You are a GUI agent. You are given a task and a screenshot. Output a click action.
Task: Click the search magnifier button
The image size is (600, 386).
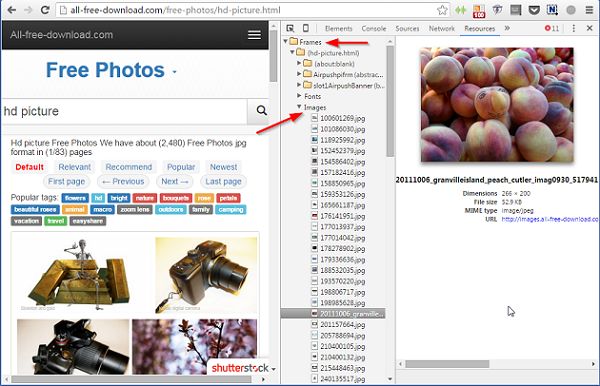pos(262,111)
